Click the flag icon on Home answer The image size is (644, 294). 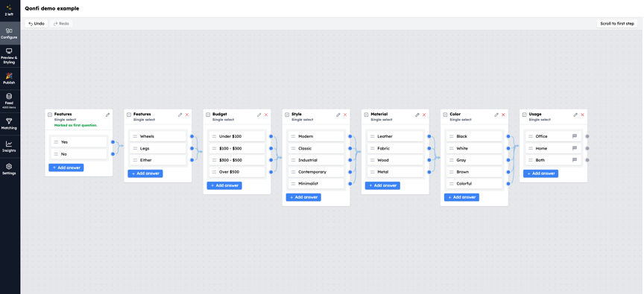[x=575, y=148]
